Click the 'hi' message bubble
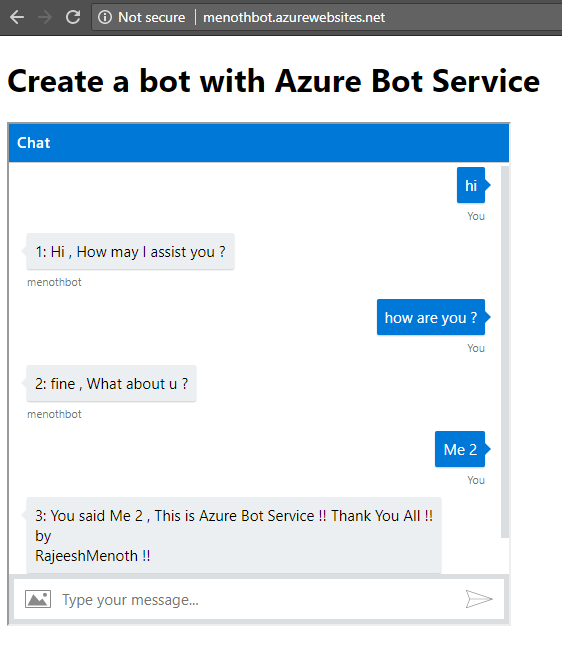Screen dimensions: 562x666 tap(471, 185)
